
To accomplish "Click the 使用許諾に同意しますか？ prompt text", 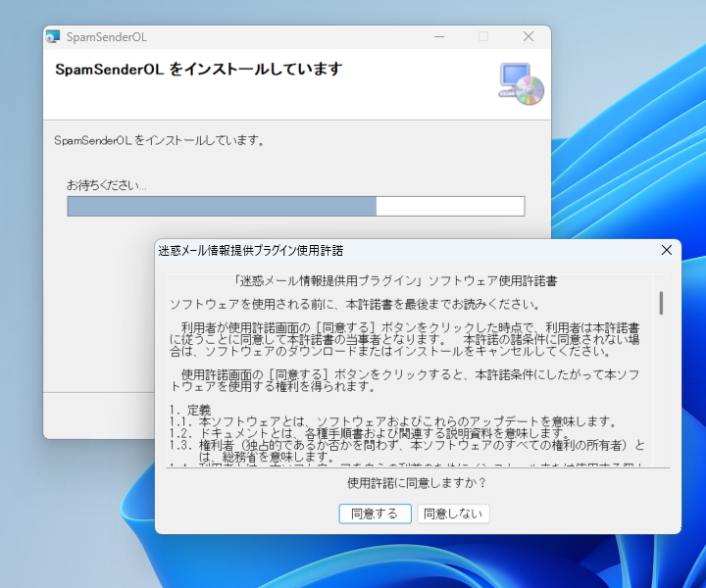I will pyautogui.click(x=417, y=483).
